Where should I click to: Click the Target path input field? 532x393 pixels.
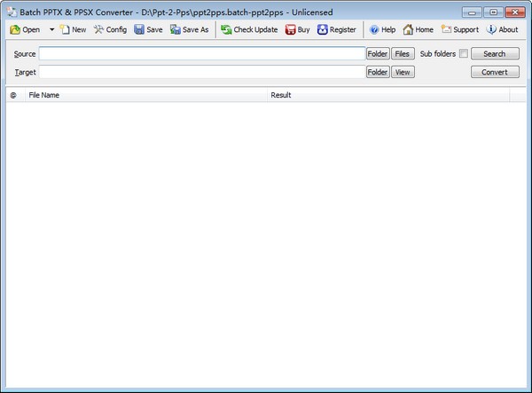pyautogui.click(x=201, y=72)
